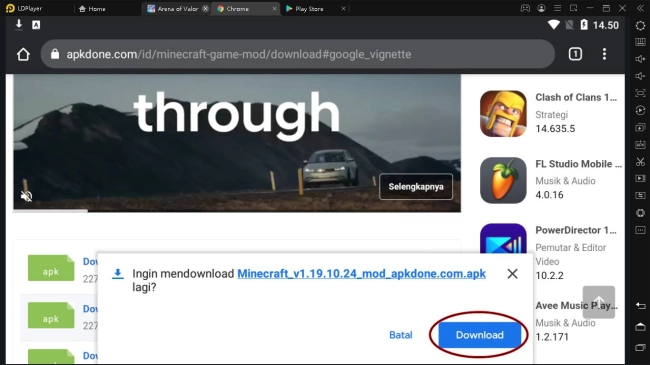Switch to the Arena of Valor tab

pos(173,9)
